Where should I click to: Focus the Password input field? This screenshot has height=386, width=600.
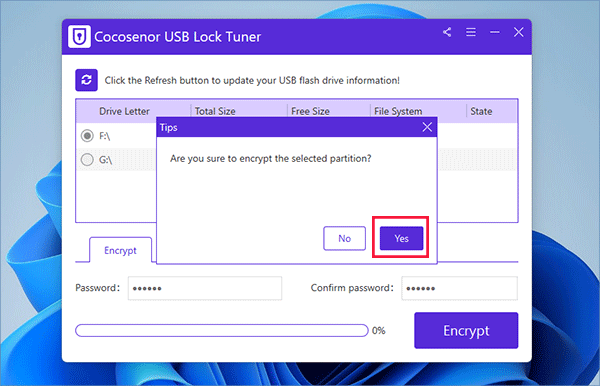pyautogui.click(x=205, y=288)
